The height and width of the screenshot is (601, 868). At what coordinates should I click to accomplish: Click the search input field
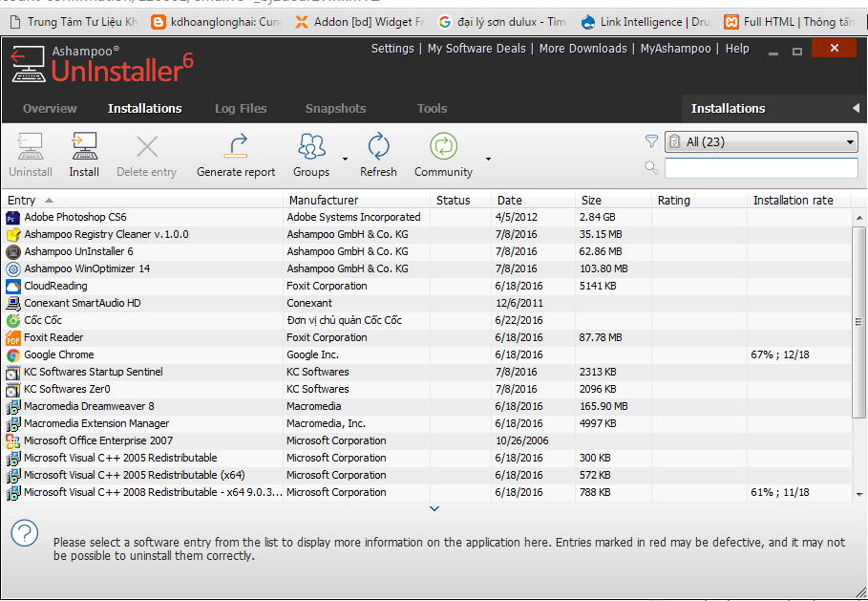point(761,168)
